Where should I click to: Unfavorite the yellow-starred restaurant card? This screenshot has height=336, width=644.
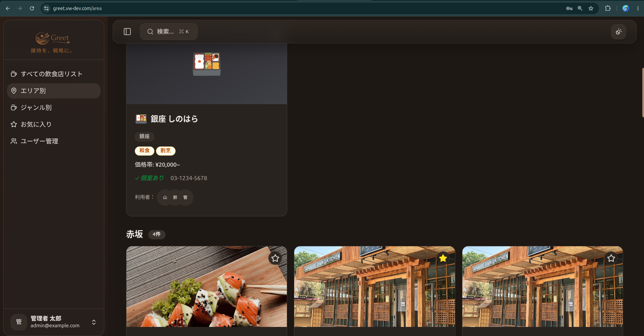tap(443, 258)
